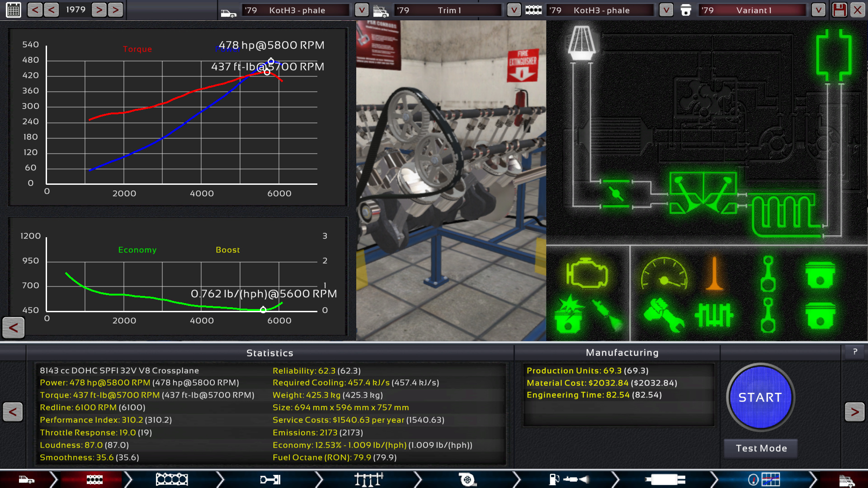Click the RPM gauge indicator icon

664,274
